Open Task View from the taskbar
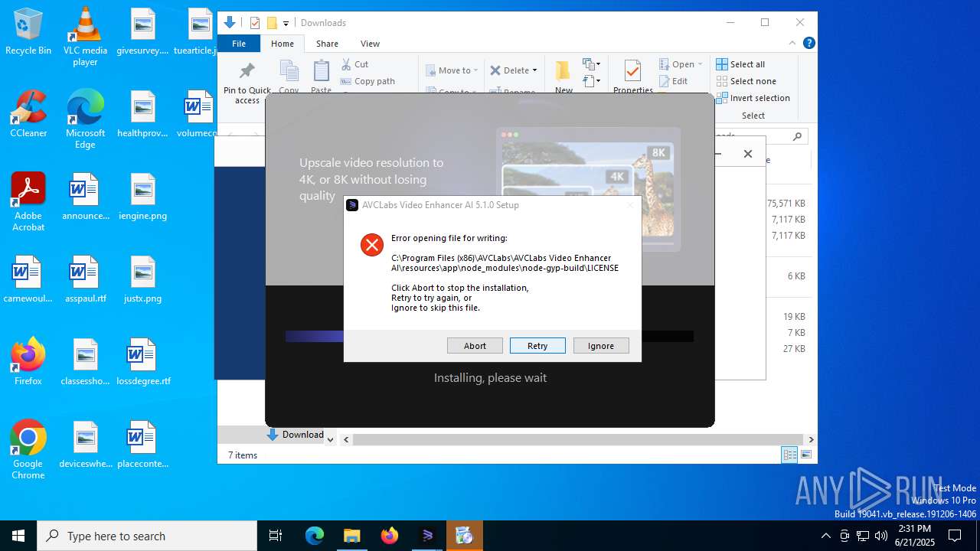The image size is (980, 551). (x=276, y=536)
